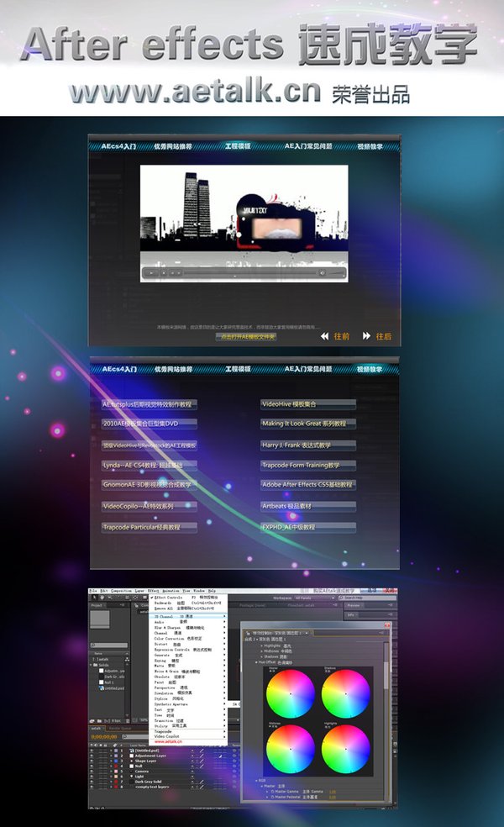The image size is (504, 827).
Task: Open 优秀网站推荐 tab in the tutorial list panel
Action: [x=173, y=369]
